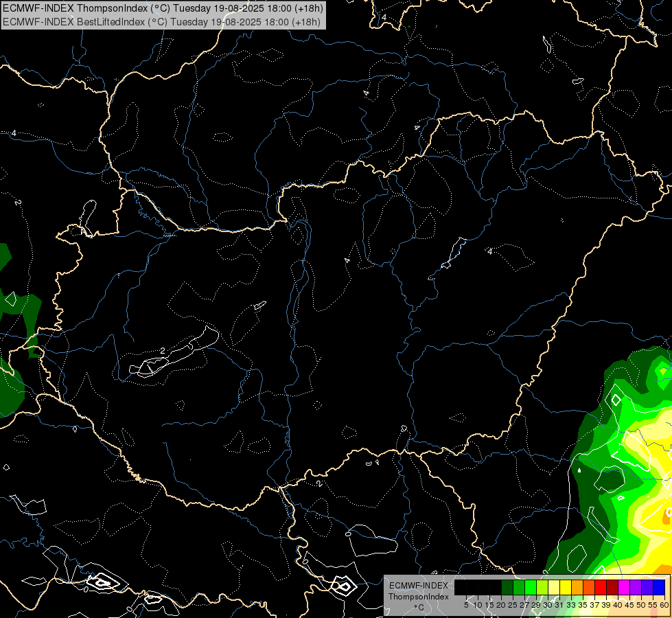Click legend tick value 37
Screen dimensions: 672x618
point(595,605)
